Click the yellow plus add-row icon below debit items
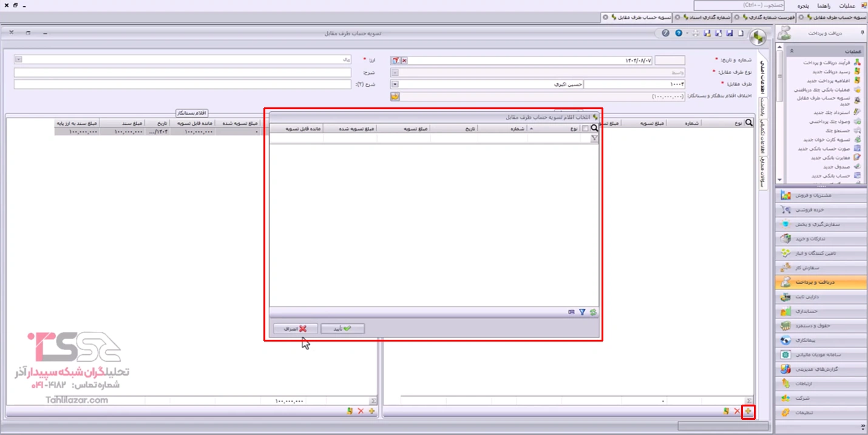The width and height of the screenshot is (868, 435). pos(748,411)
